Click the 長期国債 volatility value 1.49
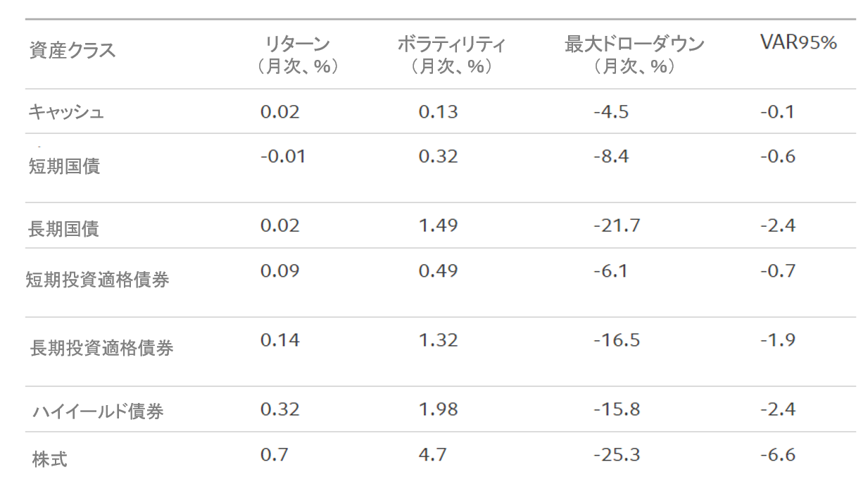Screen dimensions: 868x484 (438, 225)
